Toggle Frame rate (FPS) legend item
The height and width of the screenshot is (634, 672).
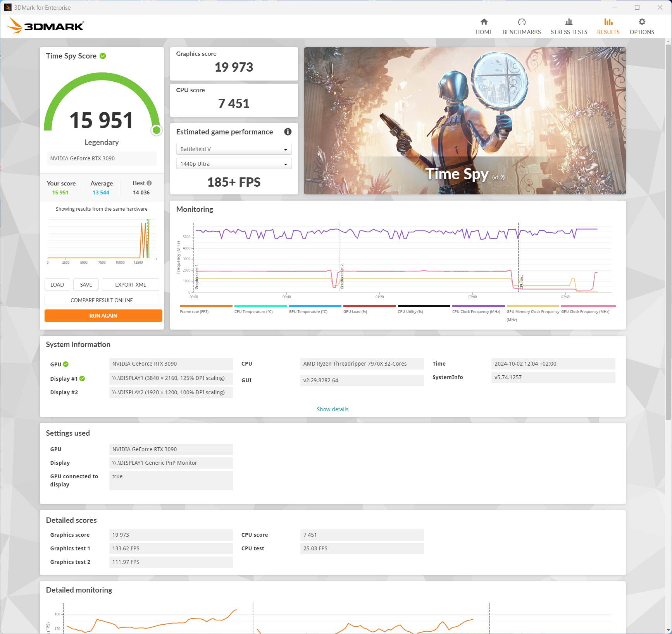click(206, 309)
